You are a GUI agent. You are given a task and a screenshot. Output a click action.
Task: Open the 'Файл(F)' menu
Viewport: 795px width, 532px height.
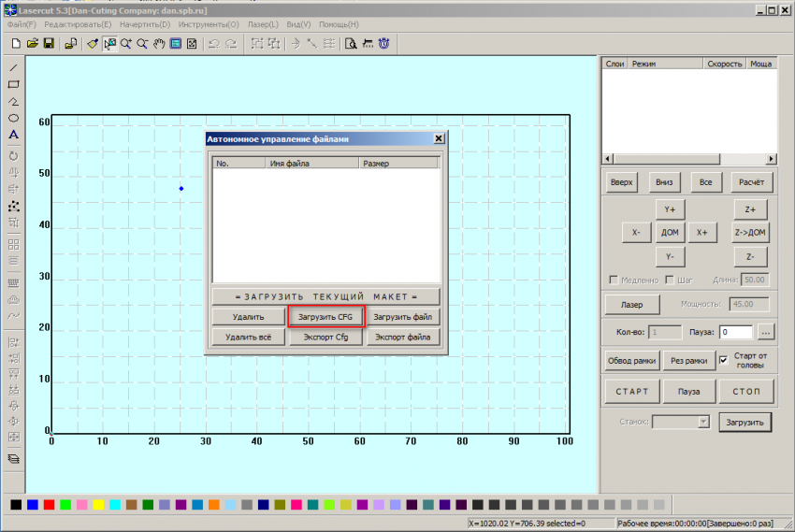tap(22, 23)
